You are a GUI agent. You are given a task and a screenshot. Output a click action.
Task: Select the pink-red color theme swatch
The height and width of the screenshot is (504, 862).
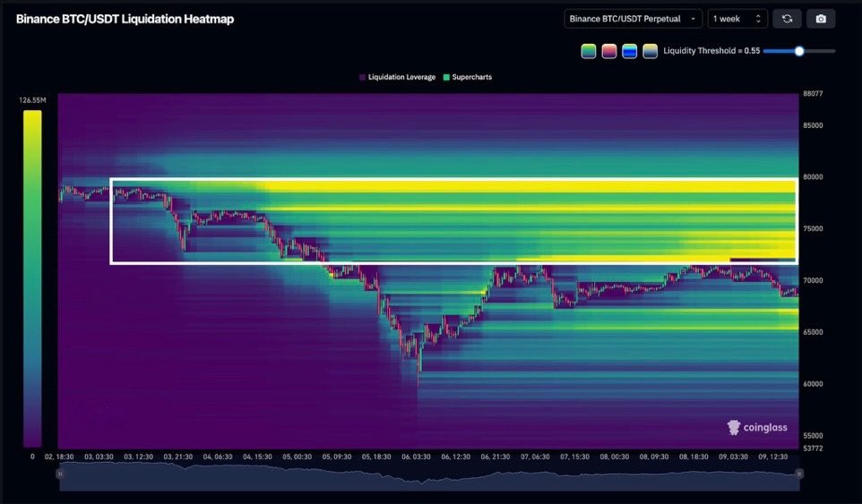click(x=609, y=51)
